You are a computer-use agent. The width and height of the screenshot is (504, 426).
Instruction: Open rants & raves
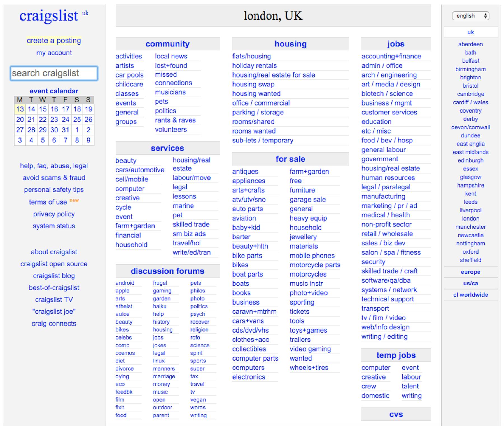coord(175,120)
